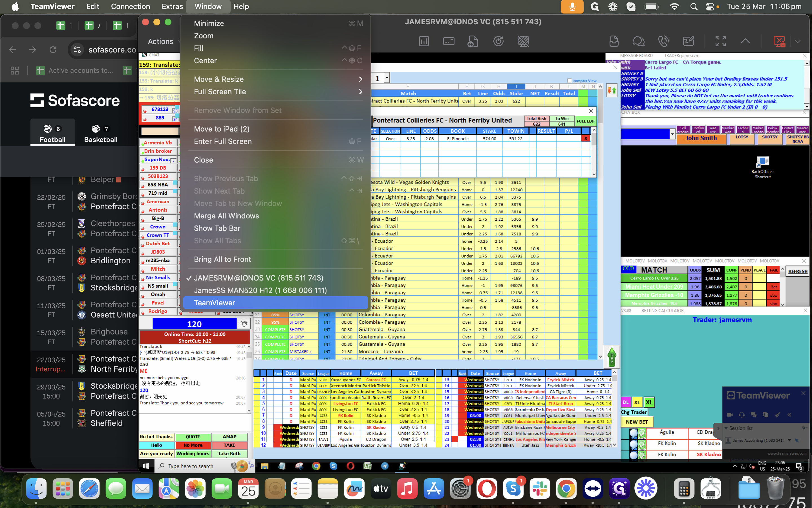Open Chrome from the remote Windows taskbar

[x=316, y=466]
